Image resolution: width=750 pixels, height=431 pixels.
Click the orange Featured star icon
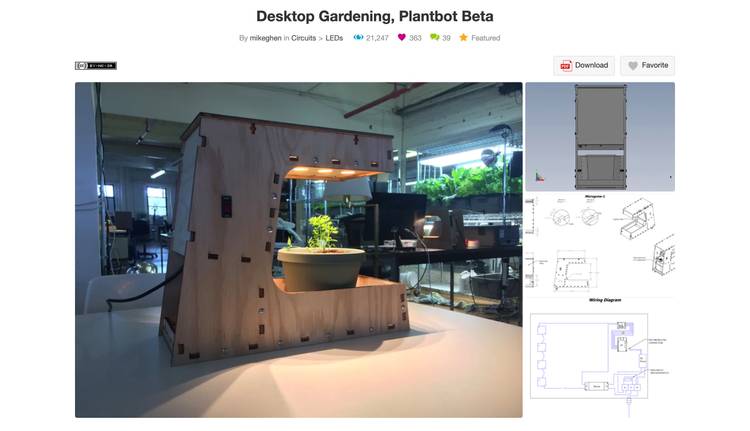click(463, 37)
